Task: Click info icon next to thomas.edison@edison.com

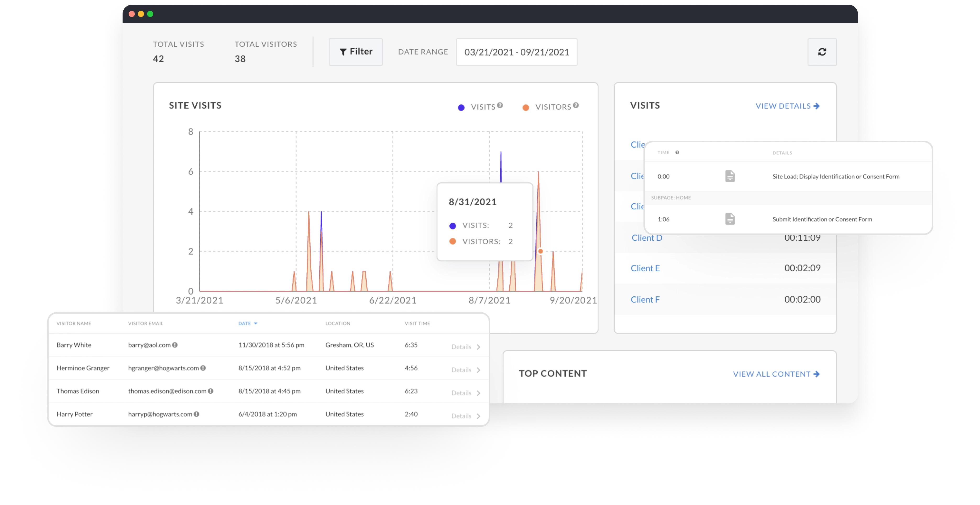Action: click(x=210, y=391)
